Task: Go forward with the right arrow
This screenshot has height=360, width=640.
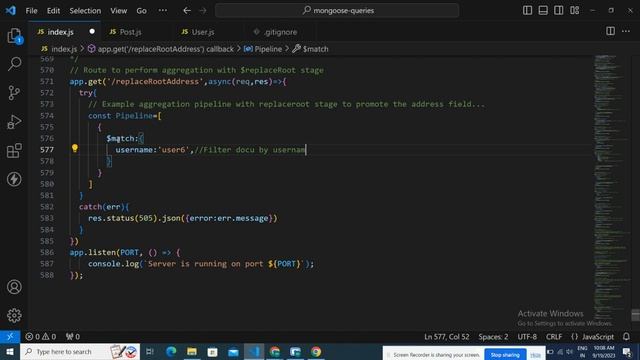Action: (x=203, y=11)
